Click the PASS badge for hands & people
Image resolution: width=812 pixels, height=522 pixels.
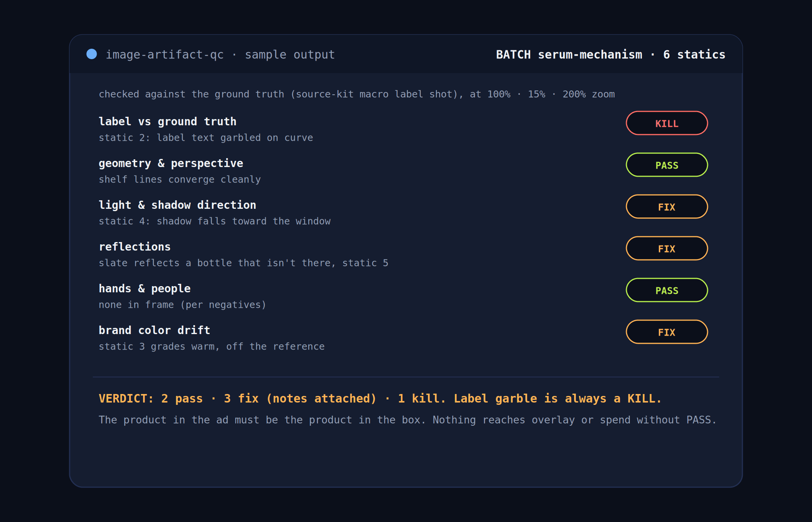667,290
